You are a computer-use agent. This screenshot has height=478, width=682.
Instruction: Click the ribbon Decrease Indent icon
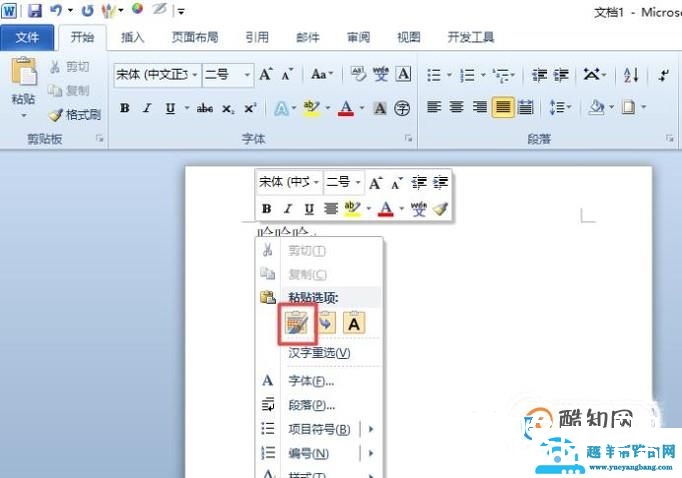click(539, 75)
